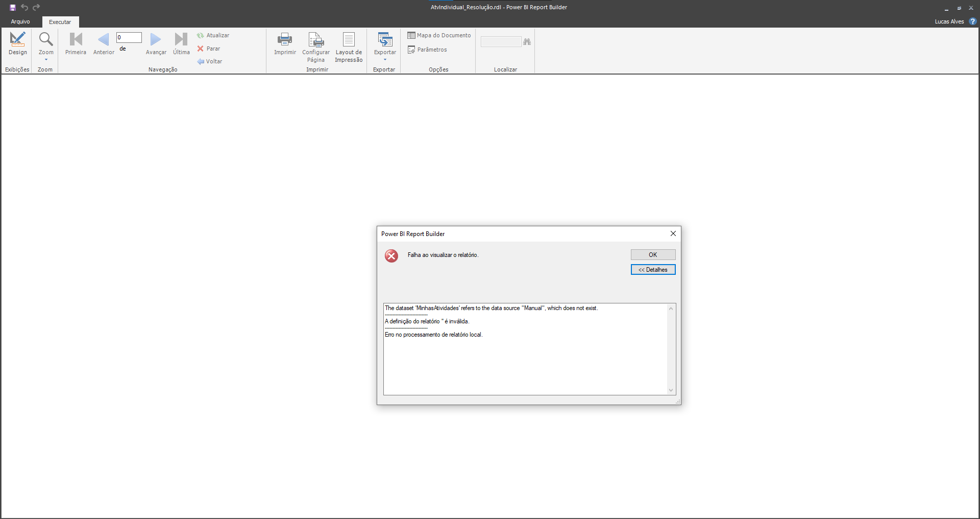
Task: Show the Mapa do Documento
Action: coord(439,35)
